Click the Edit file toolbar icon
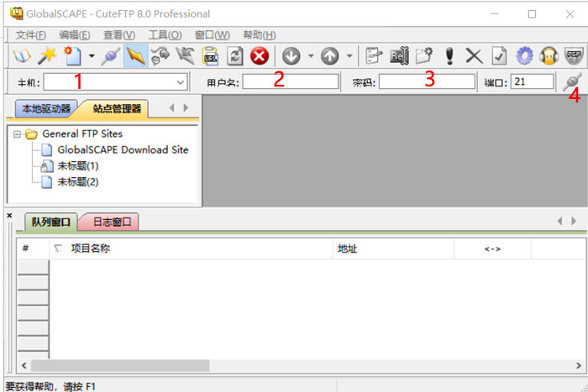Viewport: 588px width, 392px height. [x=374, y=56]
